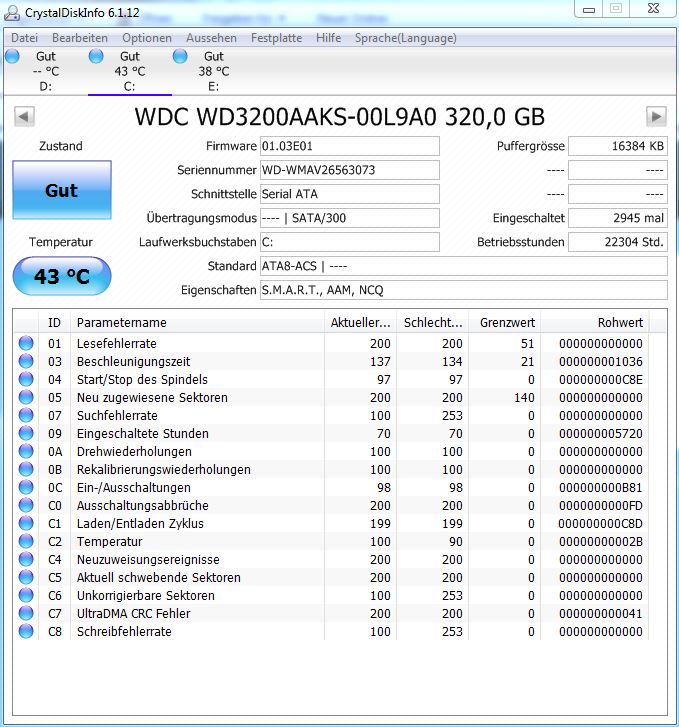This screenshot has width=679, height=727.
Task: Click the blue Gut health status button
Action: pos(62,190)
